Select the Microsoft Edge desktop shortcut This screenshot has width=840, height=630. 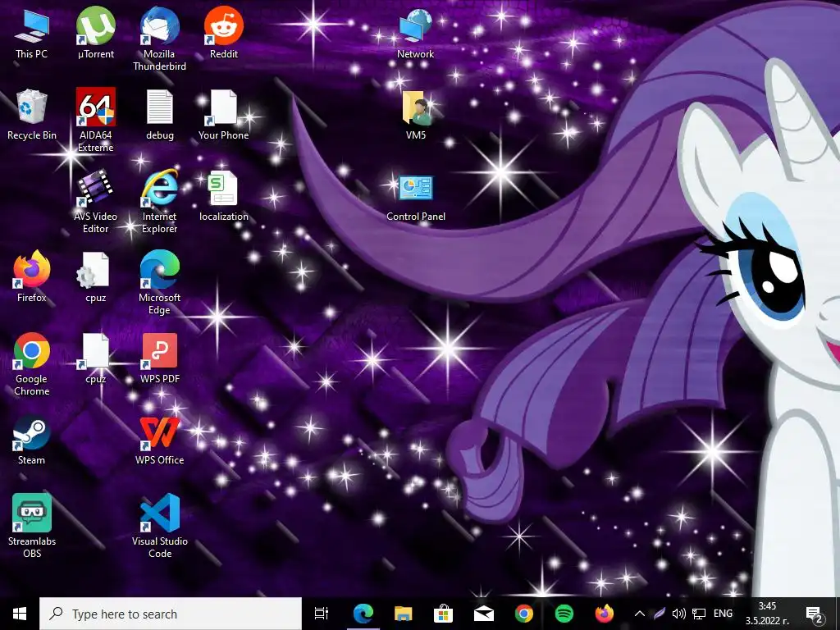coord(160,282)
